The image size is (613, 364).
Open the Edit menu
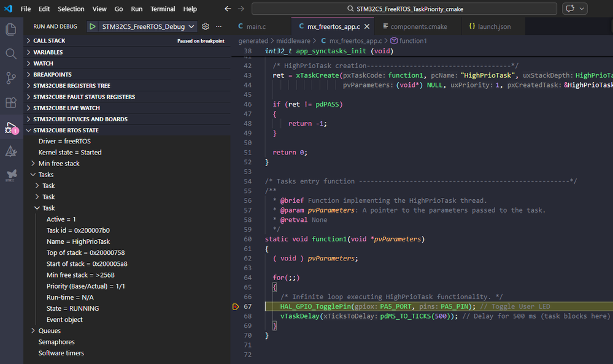(x=44, y=9)
